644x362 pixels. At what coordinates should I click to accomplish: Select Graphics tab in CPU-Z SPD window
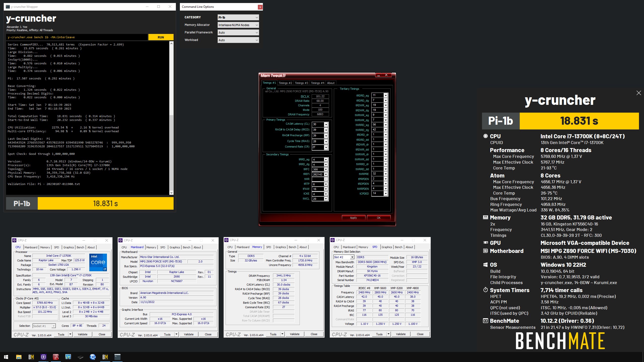(387, 247)
